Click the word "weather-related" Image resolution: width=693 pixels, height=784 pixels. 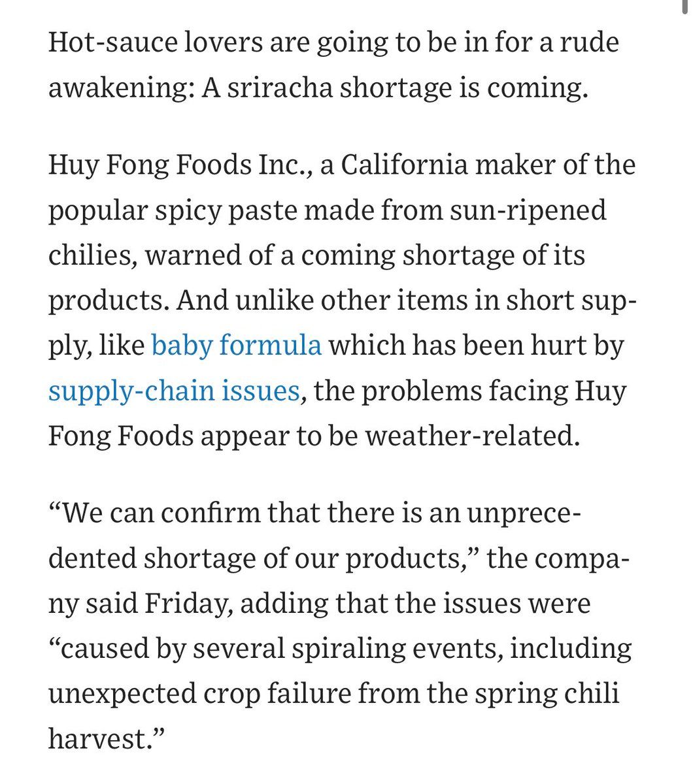pyautogui.click(x=471, y=435)
